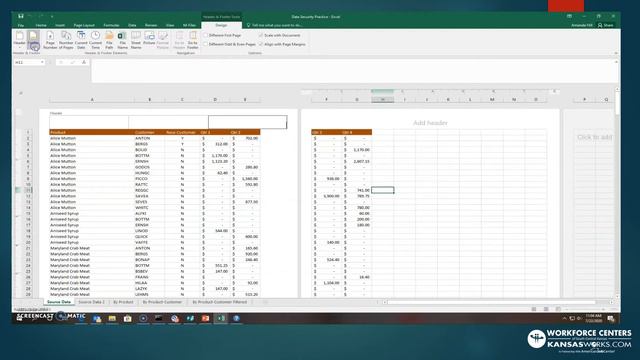The image size is (640, 360).
Task: Insert Picture into header
Action: 149,38
